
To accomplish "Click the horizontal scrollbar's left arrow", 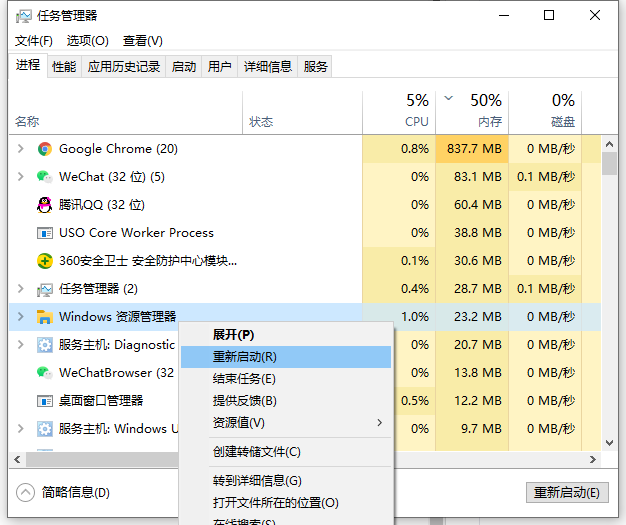I will [16, 460].
